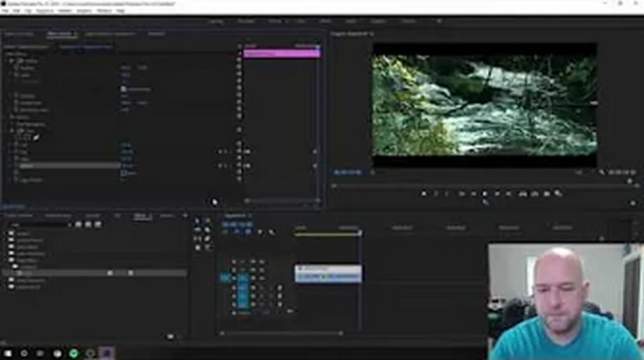Click the new custom bin icon in Effects panel
This screenshot has height=360, width=644.
point(170,336)
